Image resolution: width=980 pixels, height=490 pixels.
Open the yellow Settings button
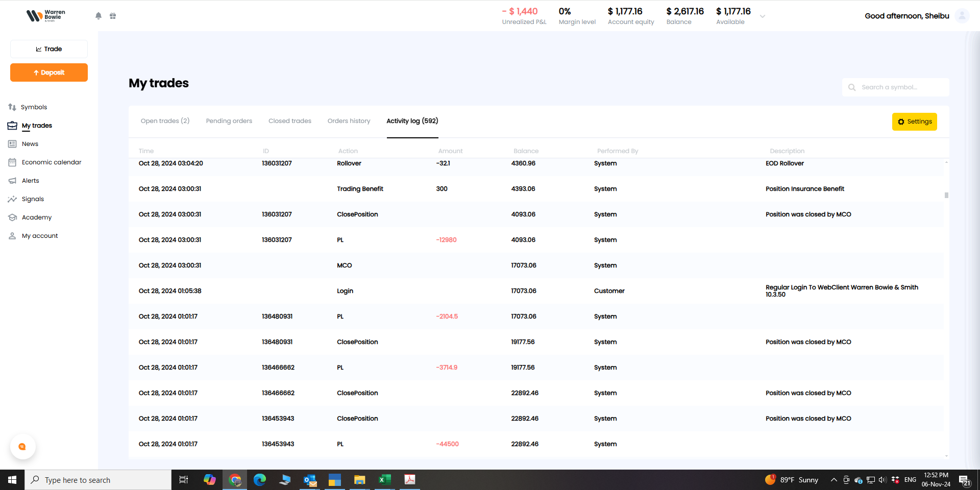(x=914, y=121)
